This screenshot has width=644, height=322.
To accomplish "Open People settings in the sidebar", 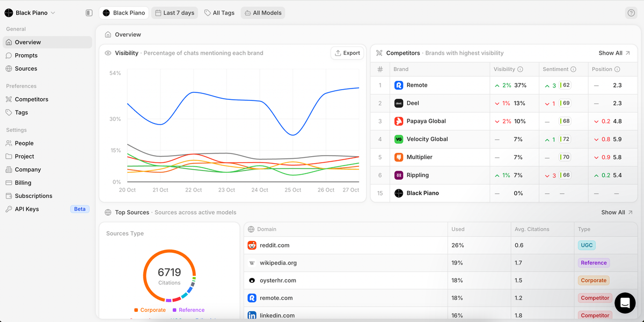I will 47,143.
